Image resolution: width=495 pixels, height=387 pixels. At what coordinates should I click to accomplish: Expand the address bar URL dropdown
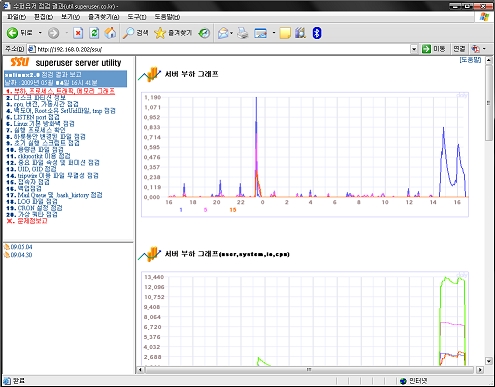tap(414, 49)
